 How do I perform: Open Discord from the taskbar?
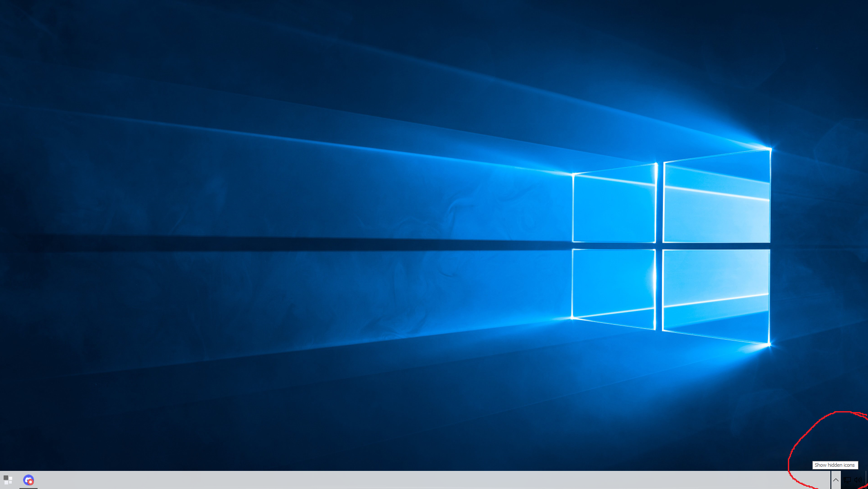28,480
